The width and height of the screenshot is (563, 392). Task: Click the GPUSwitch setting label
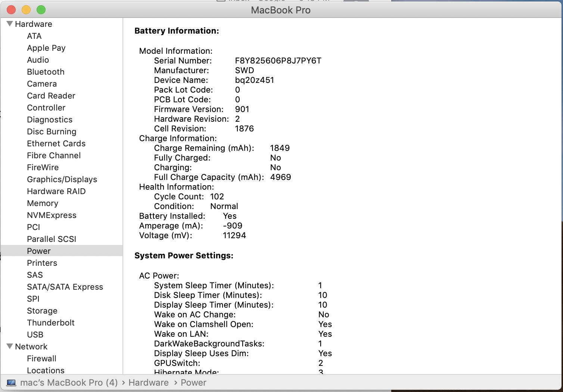(x=177, y=363)
